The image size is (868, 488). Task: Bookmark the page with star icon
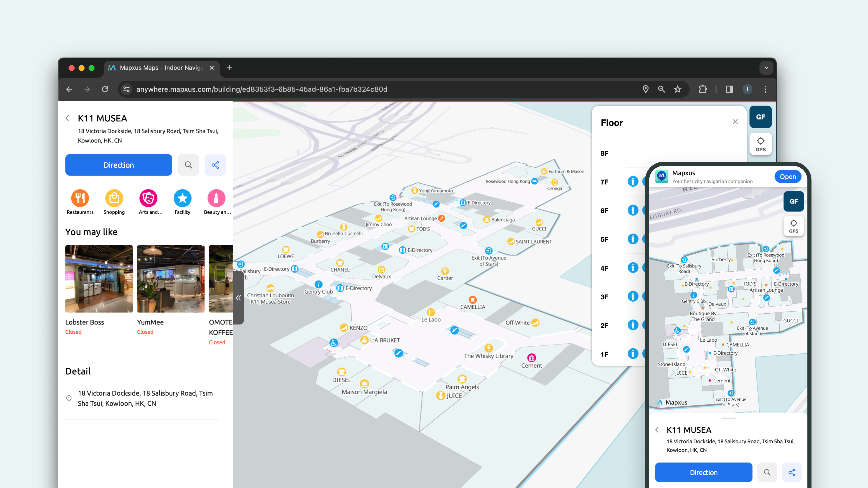coord(678,89)
